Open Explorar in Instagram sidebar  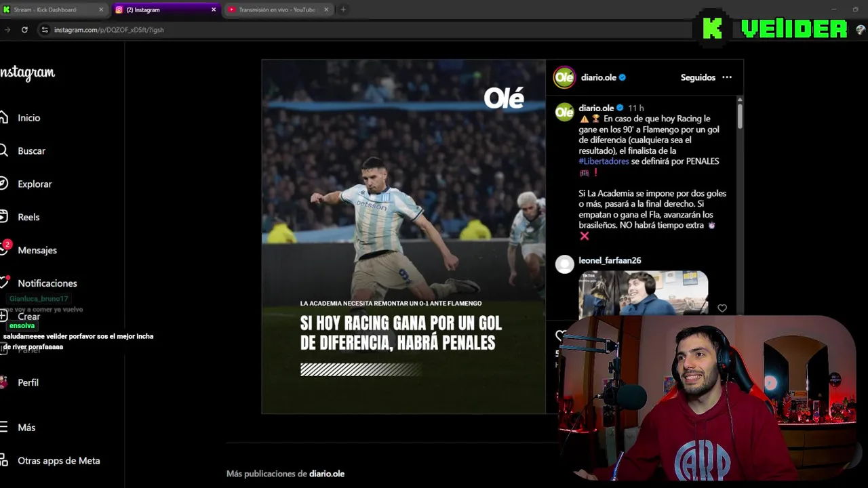tap(35, 184)
